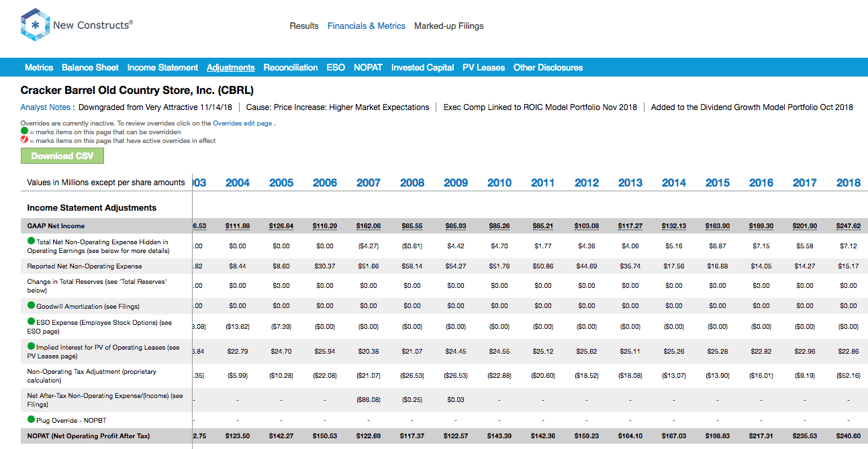
Task: Click the 2018 NOPAT value $240.60
Action: pos(849,436)
